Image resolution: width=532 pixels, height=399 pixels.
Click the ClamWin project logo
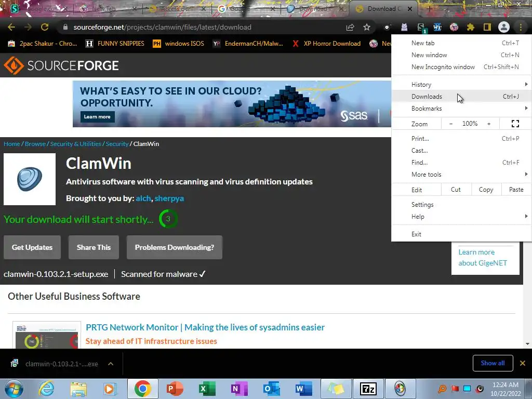(x=30, y=179)
